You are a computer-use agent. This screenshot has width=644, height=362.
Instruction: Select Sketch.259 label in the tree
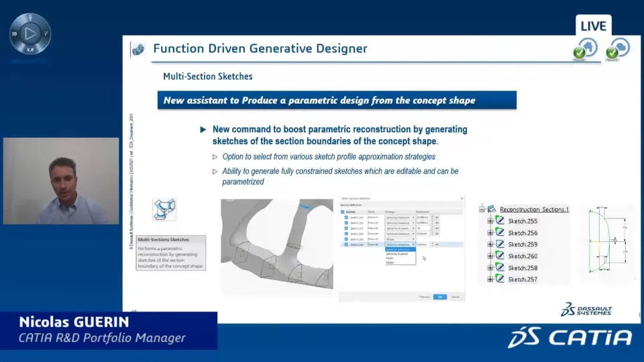pos(523,244)
